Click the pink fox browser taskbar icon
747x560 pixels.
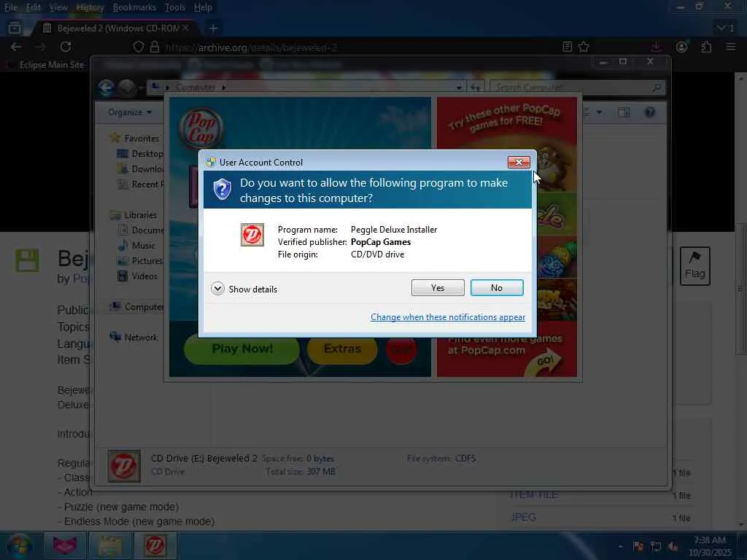pos(64,545)
